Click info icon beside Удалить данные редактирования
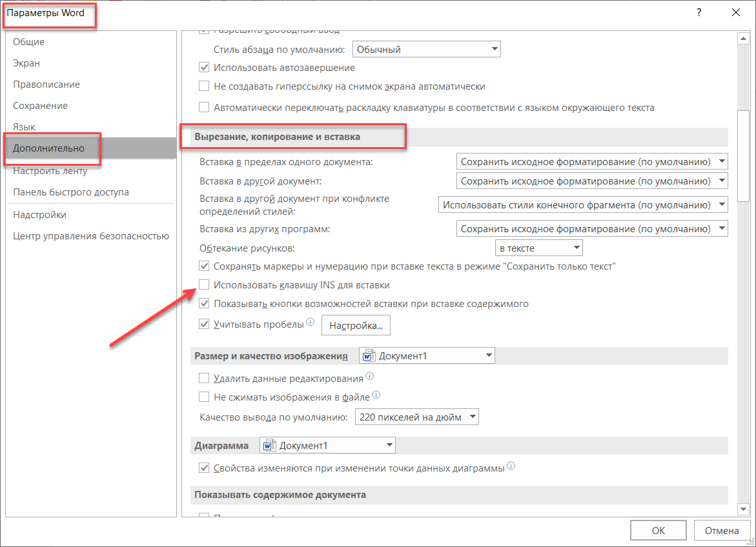756x547 pixels. (369, 376)
